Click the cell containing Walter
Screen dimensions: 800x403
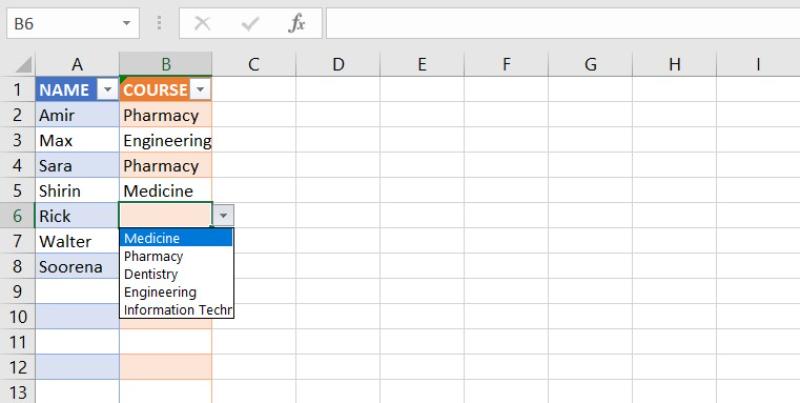(77, 241)
